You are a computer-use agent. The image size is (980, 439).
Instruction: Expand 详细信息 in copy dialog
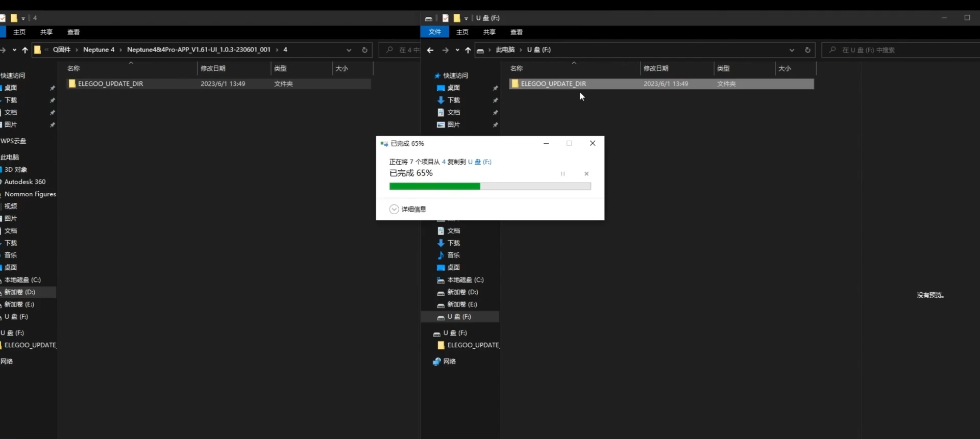pyautogui.click(x=408, y=210)
